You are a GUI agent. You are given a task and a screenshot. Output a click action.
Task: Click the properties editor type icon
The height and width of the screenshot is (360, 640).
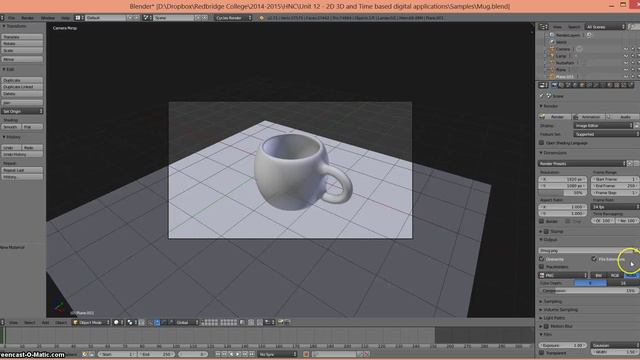click(x=543, y=85)
